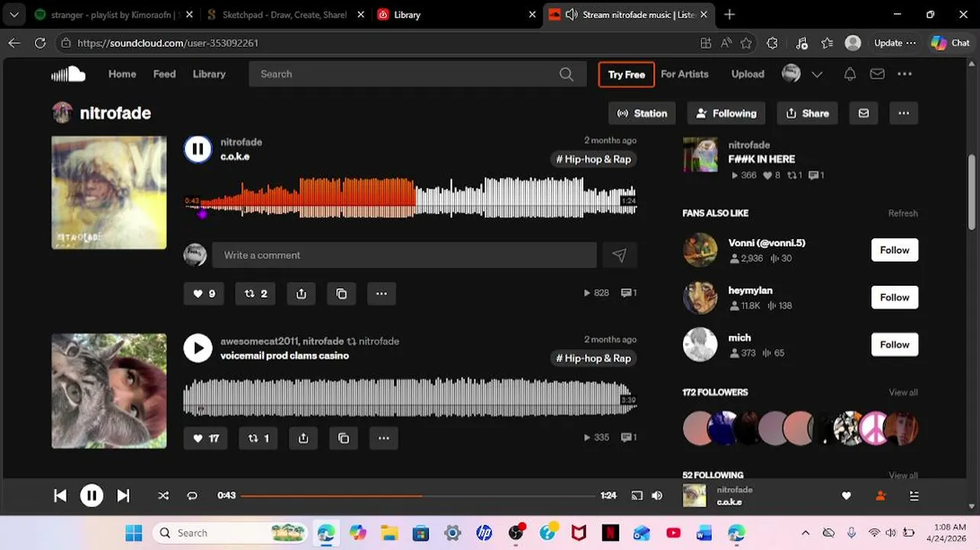The width and height of the screenshot is (980, 550).
Task: Skip to next track in player bar
Action: click(123, 496)
